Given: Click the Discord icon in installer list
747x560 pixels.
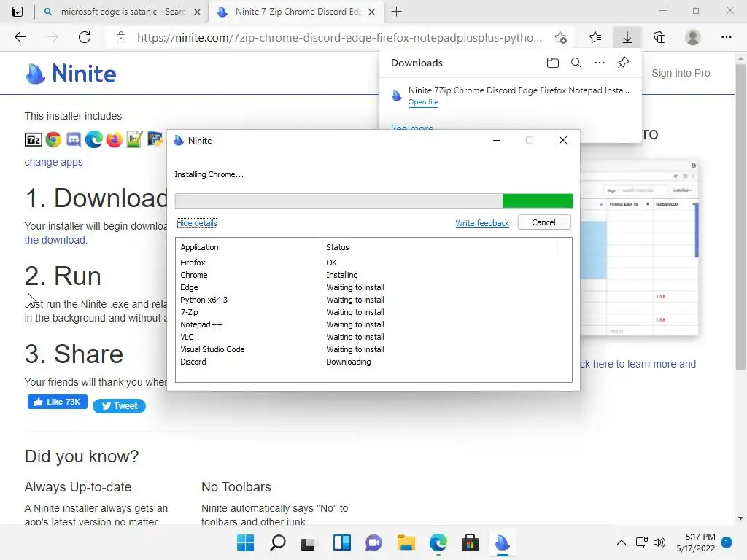Looking at the screenshot, I should tap(74, 139).
